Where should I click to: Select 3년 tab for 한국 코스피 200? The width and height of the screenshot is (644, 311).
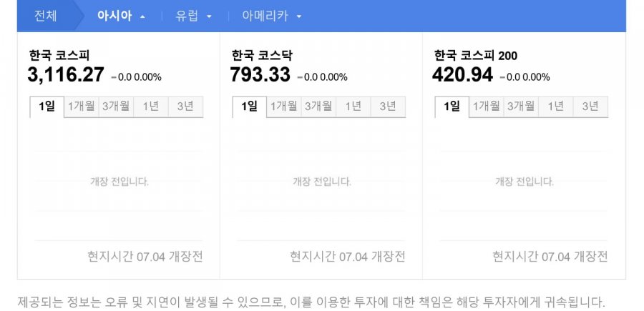(x=590, y=107)
